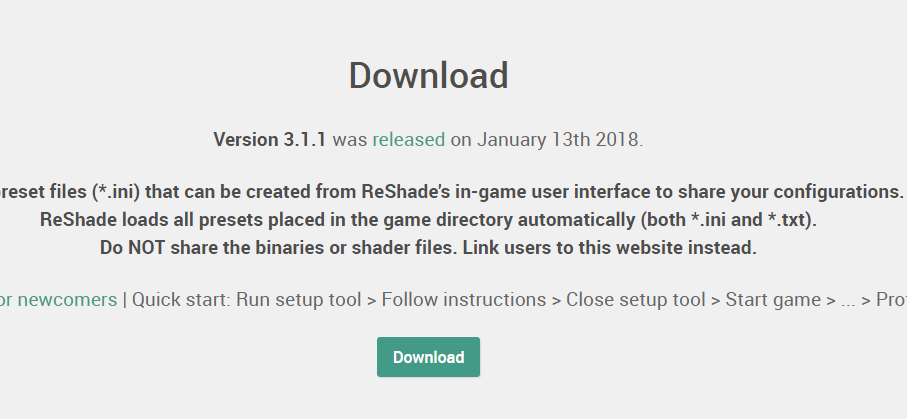Image resolution: width=907 pixels, height=419 pixels.
Task: Click "Link users to this website instead" sentence
Action: coord(638,247)
